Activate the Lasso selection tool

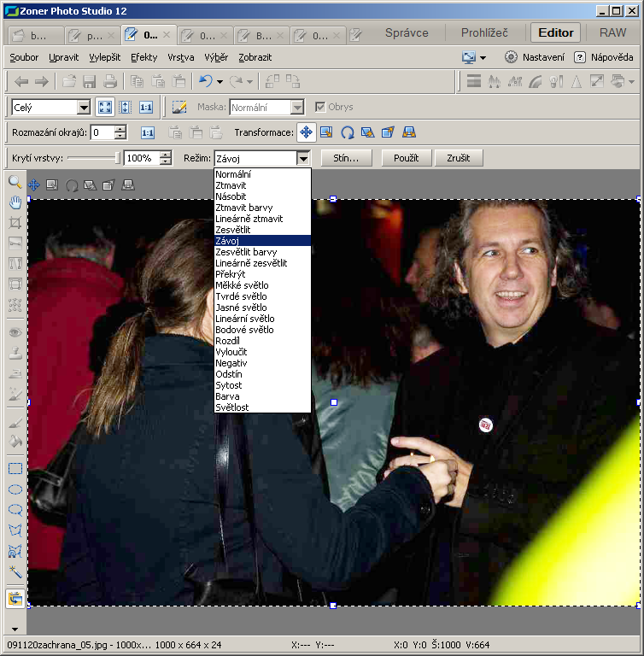click(x=15, y=510)
